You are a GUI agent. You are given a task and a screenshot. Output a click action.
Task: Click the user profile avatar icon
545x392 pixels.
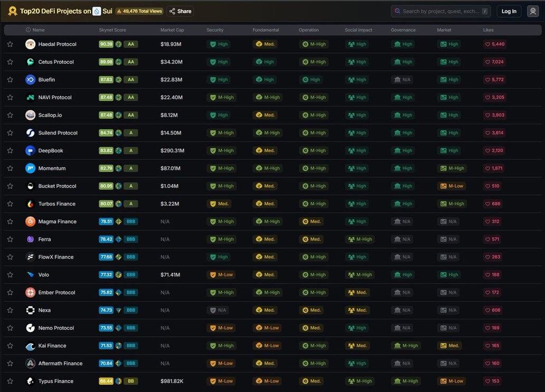533,11
